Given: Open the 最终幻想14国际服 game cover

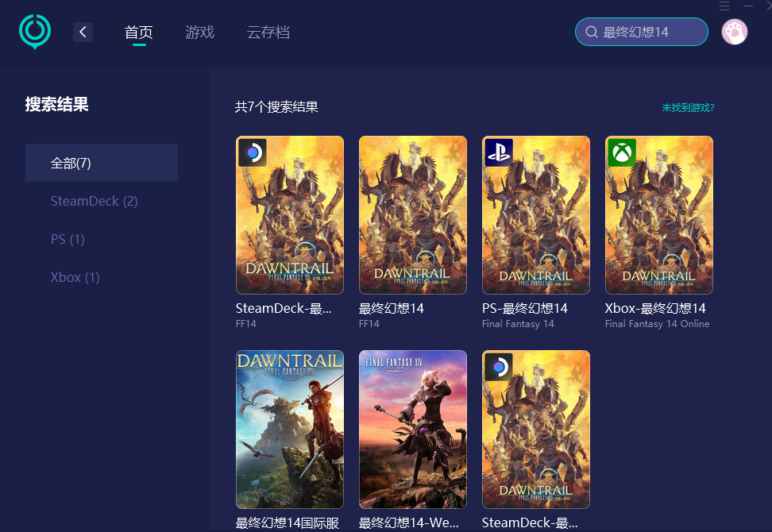Looking at the screenshot, I should [x=290, y=429].
